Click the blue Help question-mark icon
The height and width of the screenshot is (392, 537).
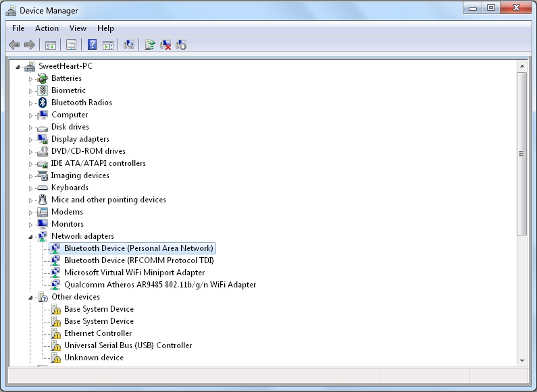tap(92, 45)
